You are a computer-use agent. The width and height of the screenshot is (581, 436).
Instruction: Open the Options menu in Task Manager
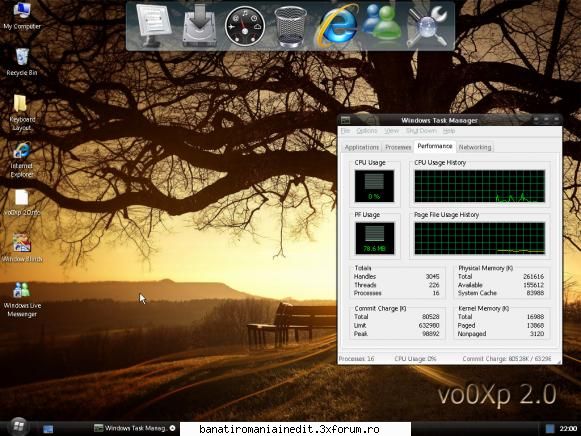(367, 131)
